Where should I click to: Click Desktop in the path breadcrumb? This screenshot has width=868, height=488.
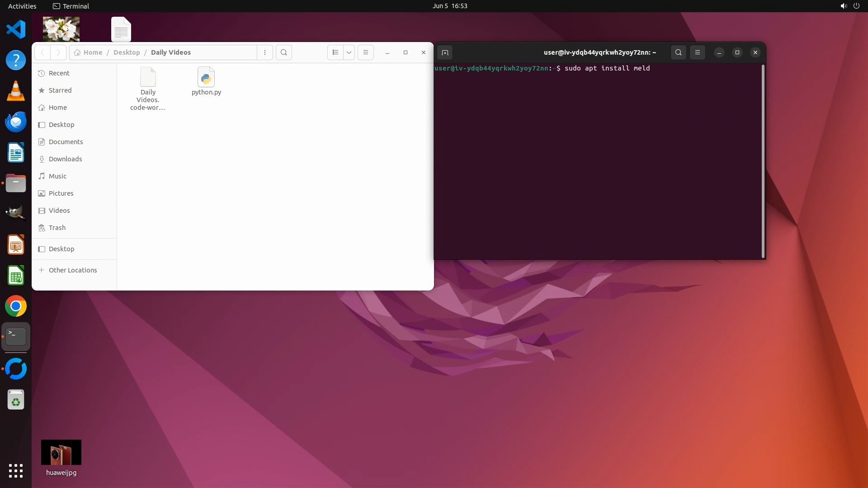click(x=127, y=52)
